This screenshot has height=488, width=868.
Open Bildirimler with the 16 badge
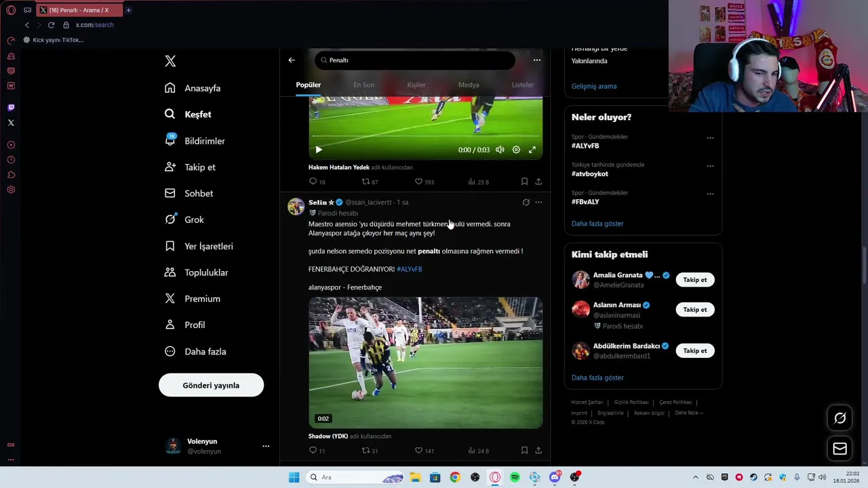point(195,141)
